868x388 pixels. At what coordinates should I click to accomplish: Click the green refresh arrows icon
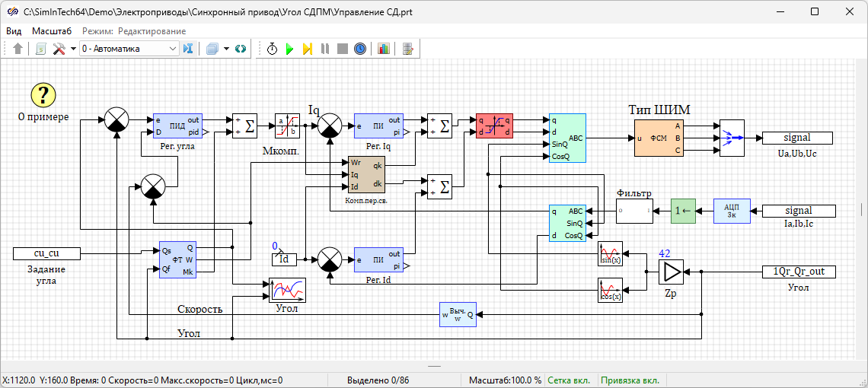241,49
